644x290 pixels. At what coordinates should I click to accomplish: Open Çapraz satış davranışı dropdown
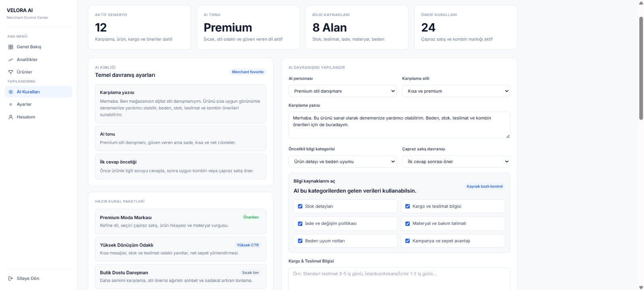[456, 162]
